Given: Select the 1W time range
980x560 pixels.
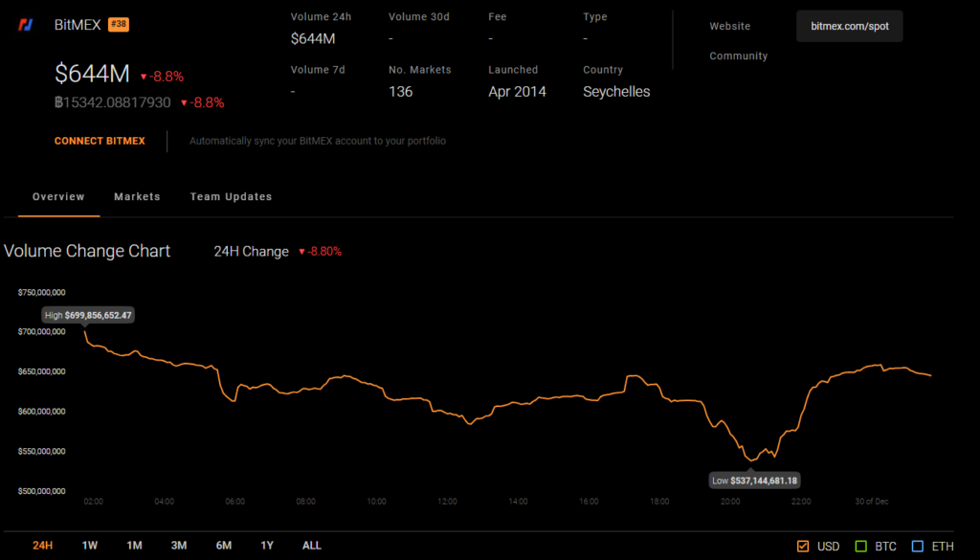Looking at the screenshot, I should [x=90, y=545].
